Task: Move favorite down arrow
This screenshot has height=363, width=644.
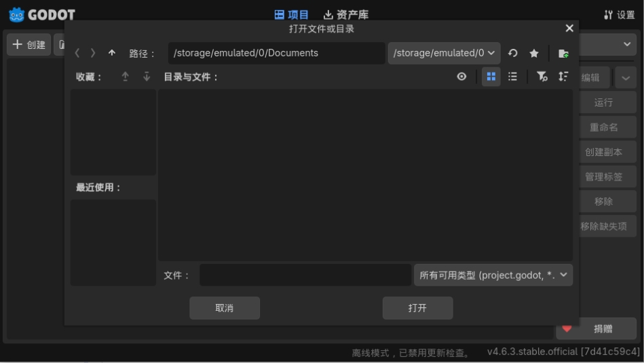Action: 147,77
